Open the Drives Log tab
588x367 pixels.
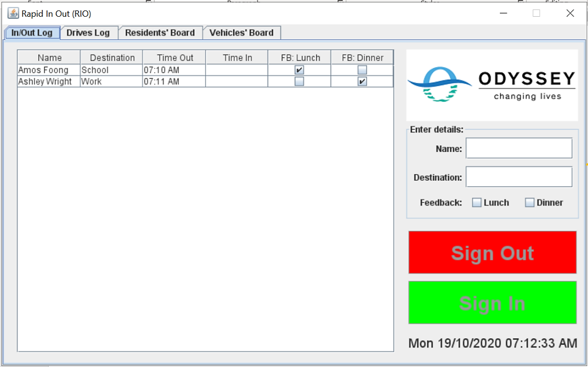tap(89, 33)
